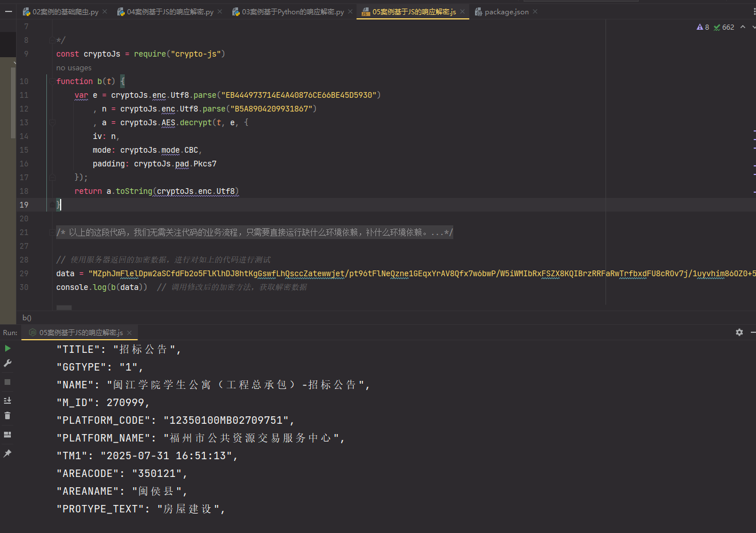Close the Run tab 05案例基于JS的响应解密.js
Screen dimensions: 756x533
coord(129,332)
